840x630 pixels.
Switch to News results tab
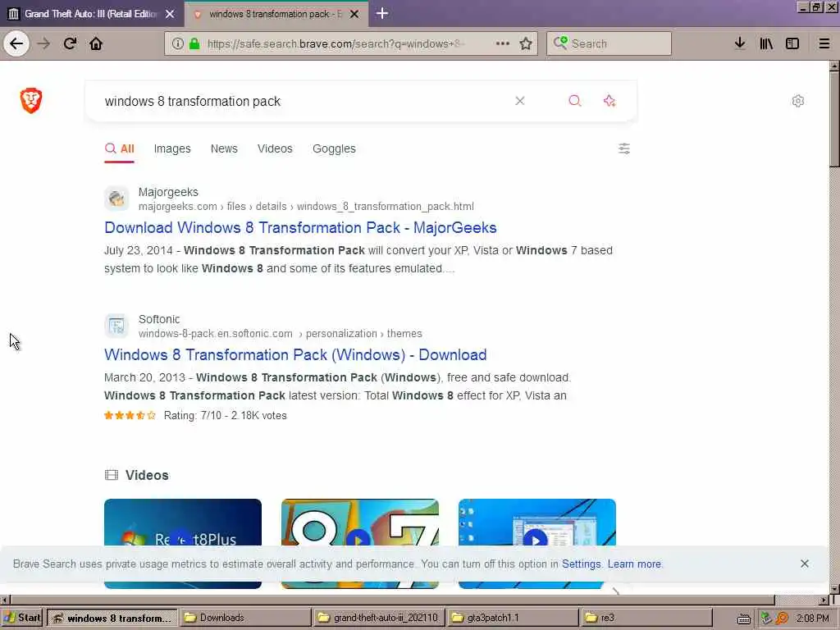[x=224, y=149]
